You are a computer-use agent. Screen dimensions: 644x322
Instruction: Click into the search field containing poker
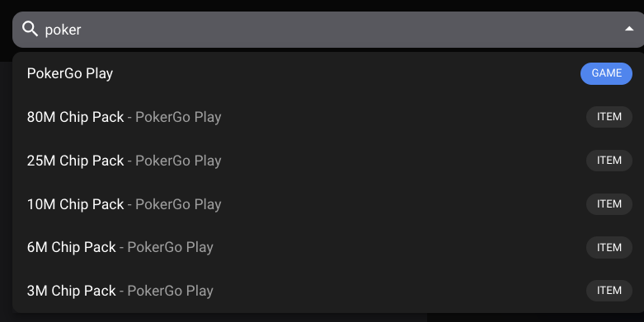pyautogui.click(x=328, y=30)
